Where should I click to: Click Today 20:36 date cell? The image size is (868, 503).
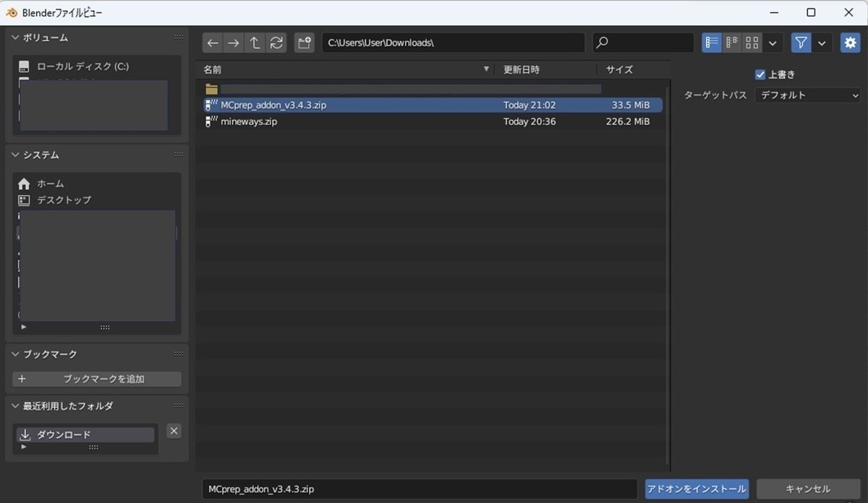[x=529, y=122]
